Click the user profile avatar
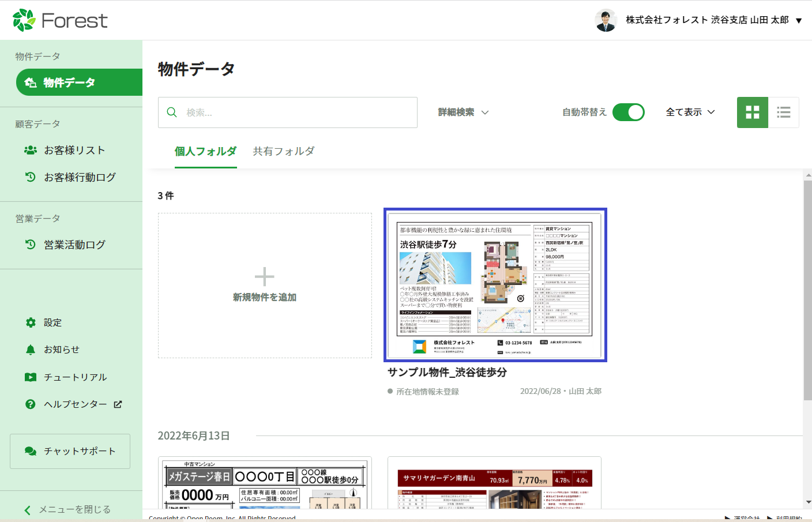The width and height of the screenshot is (812, 522). pyautogui.click(x=606, y=20)
